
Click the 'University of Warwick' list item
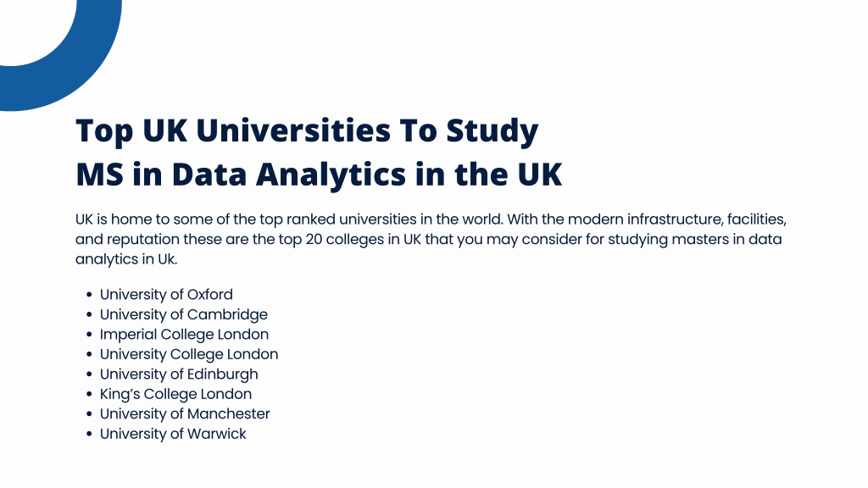173,434
